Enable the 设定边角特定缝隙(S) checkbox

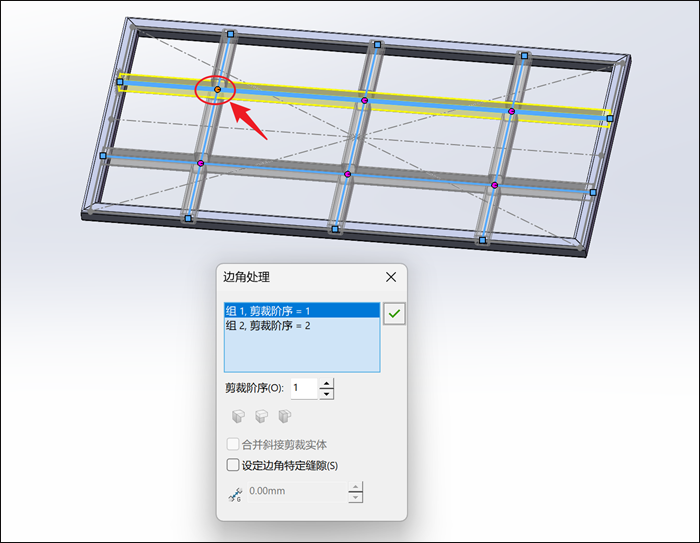(x=233, y=465)
